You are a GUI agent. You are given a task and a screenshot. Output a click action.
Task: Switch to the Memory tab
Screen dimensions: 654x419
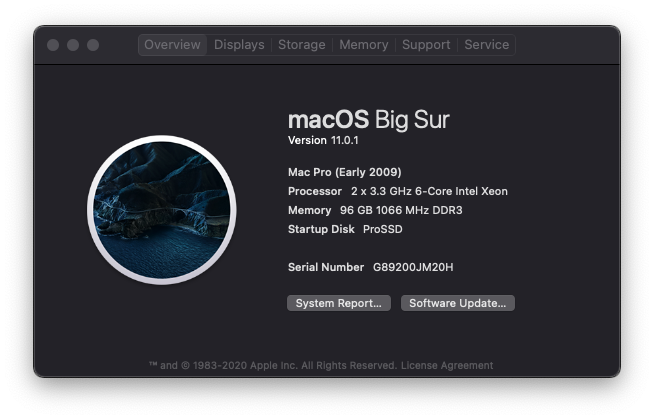[x=364, y=45]
